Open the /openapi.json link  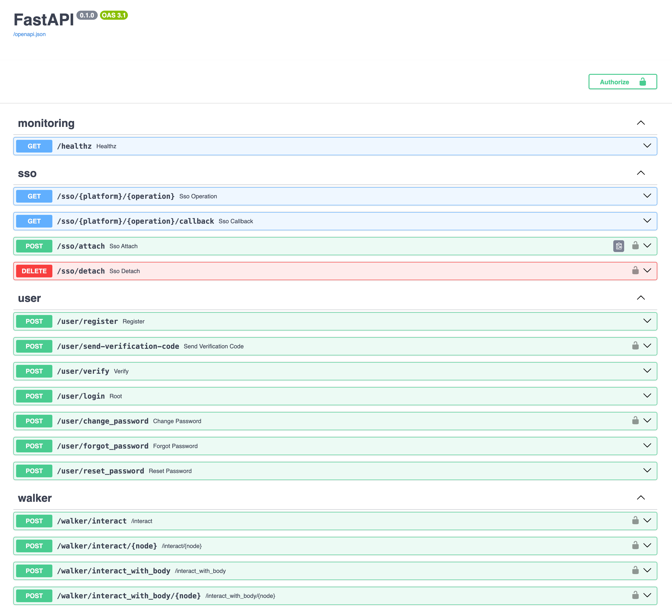click(x=29, y=34)
